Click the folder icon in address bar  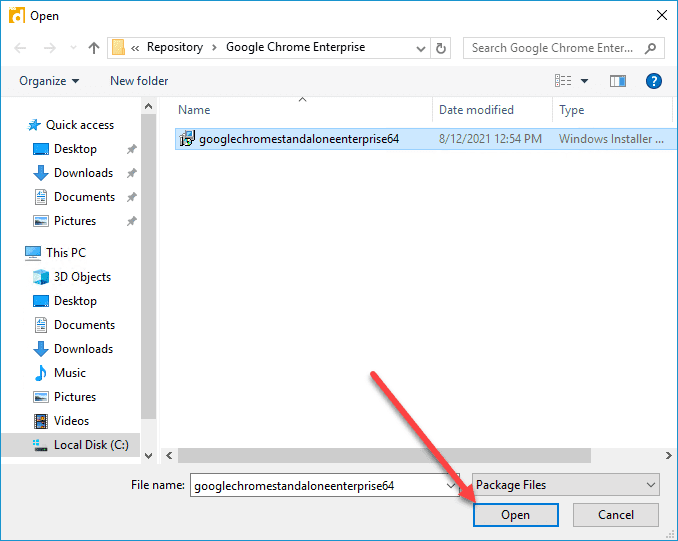click(118, 47)
